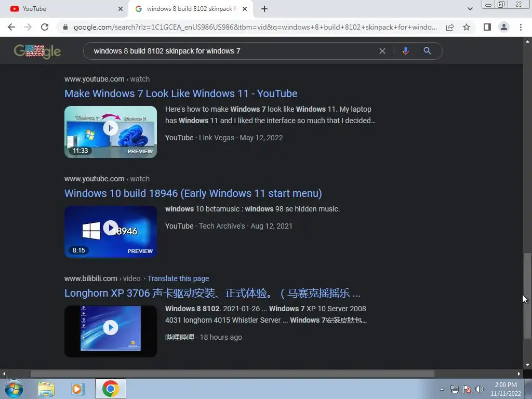Open Action Center flag icon

pyautogui.click(x=467, y=390)
